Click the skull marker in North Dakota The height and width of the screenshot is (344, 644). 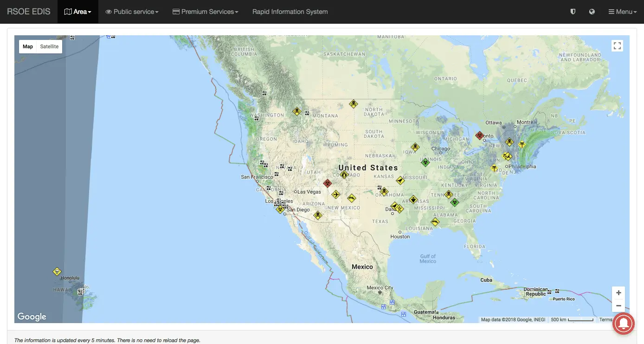354,104
